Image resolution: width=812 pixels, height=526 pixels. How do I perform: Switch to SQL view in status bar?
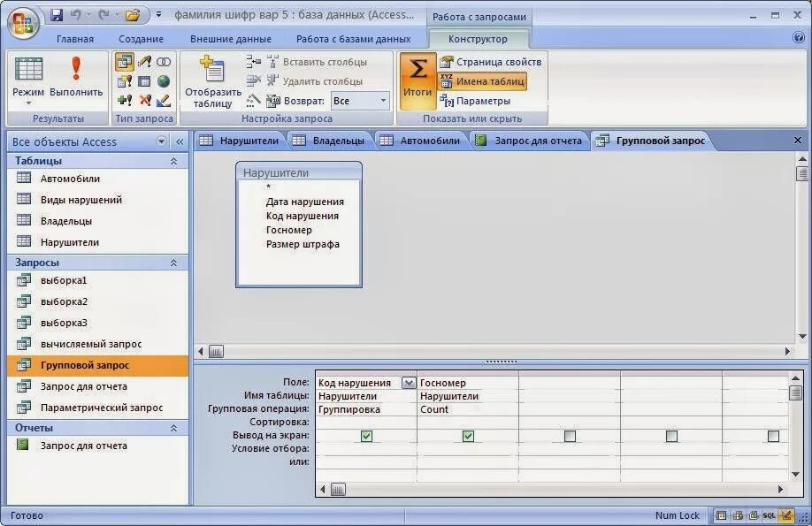coord(769,515)
